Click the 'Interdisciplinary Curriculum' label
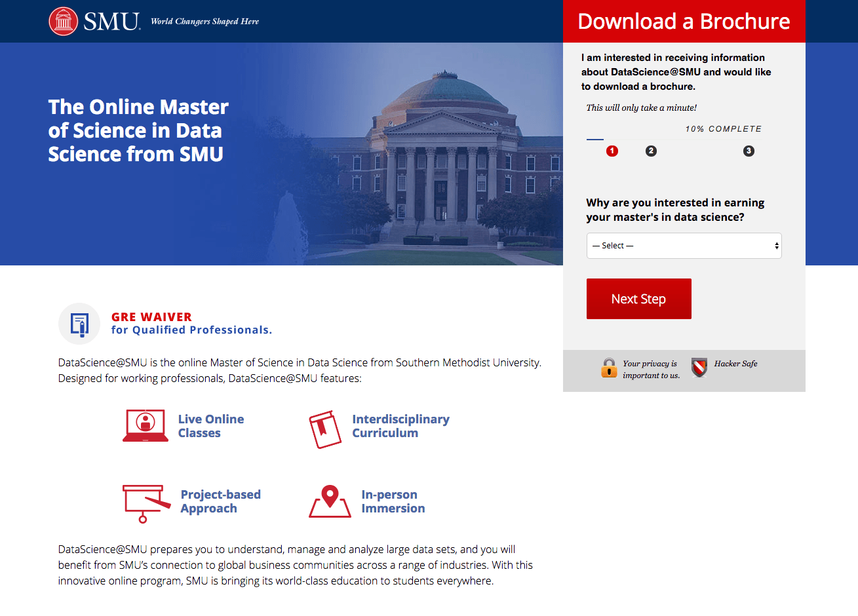Screen dimensions: 858x616 (400, 426)
